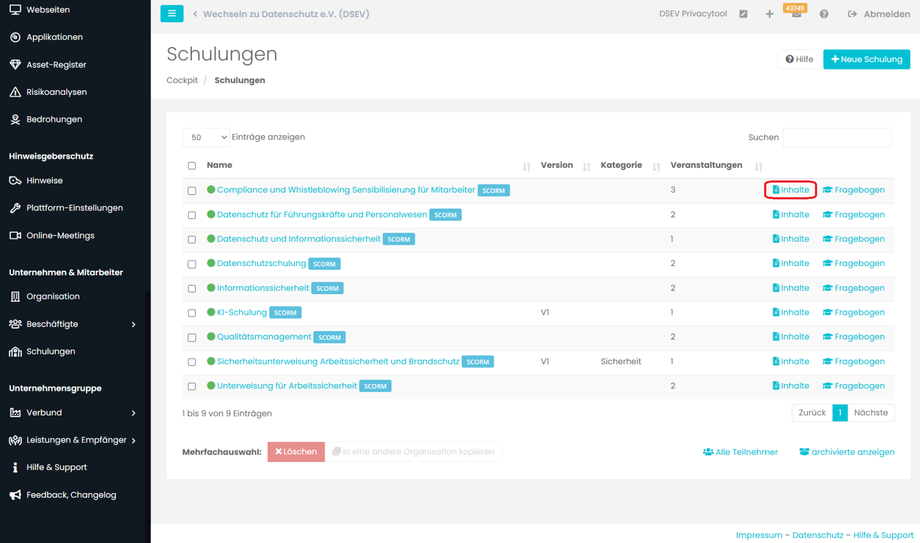Open the 50 entries per page dropdown
Screen dimensions: 920x543
point(205,137)
